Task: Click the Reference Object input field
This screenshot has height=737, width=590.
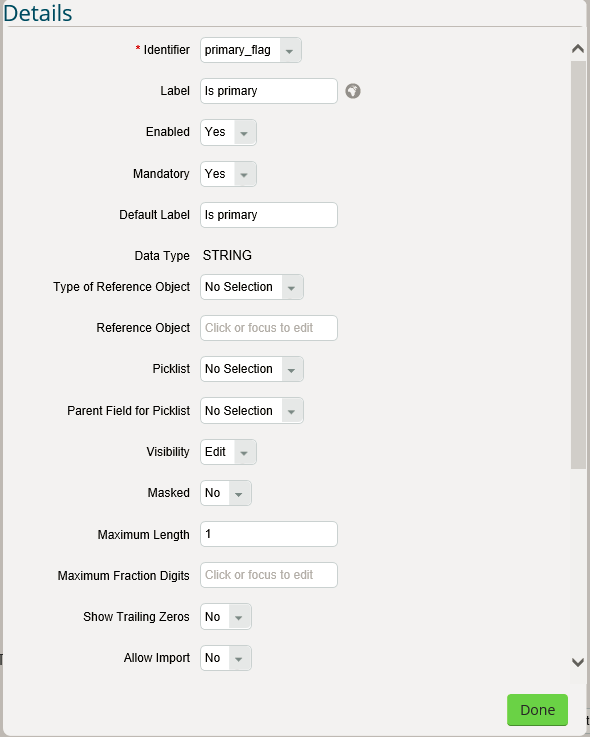Action: tap(269, 328)
